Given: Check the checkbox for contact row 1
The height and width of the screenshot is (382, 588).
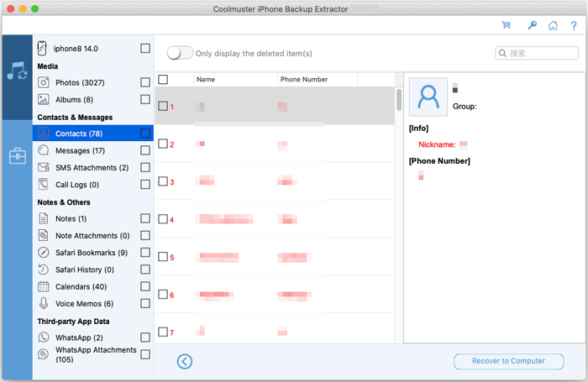Looking at the screenshot, I should tap(163, 106).
